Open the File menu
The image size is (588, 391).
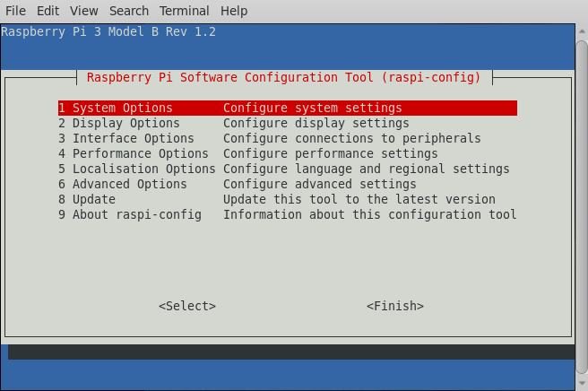(x=15, y=11)
